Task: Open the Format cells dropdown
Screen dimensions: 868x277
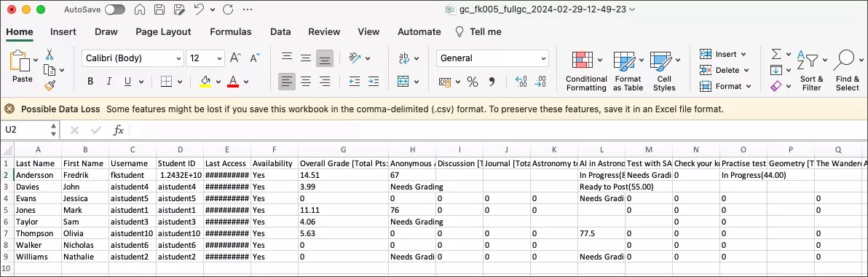Action: pyautogui.click(x=725, y=87)
